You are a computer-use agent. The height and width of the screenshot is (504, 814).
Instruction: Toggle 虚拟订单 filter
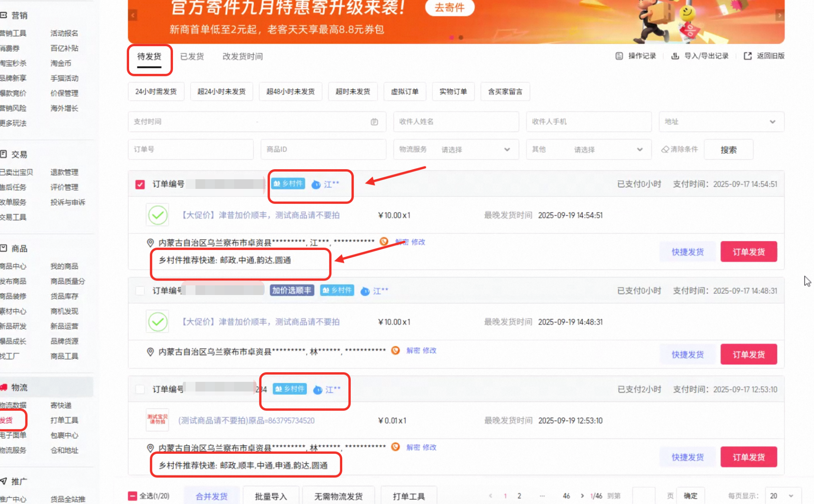(405, 92)
